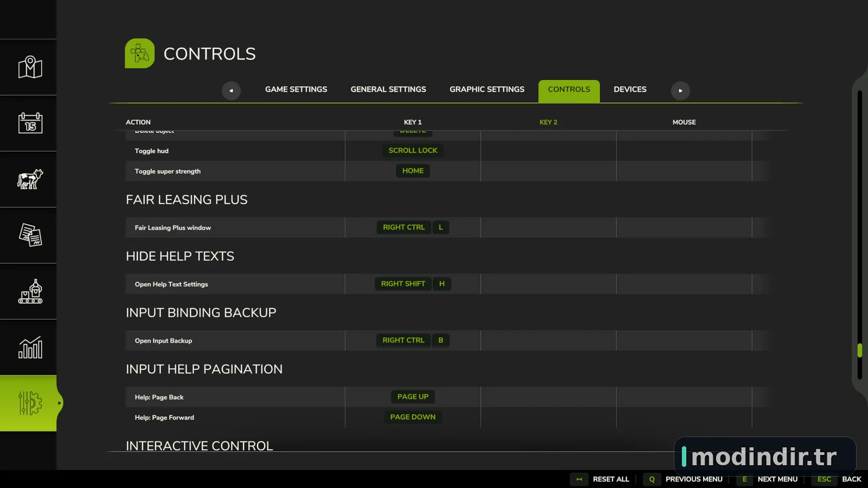This screenshot has width=868, height=488.
Task: Click the backspace key hint for Reset All
Action: click(x=579, y=479)
